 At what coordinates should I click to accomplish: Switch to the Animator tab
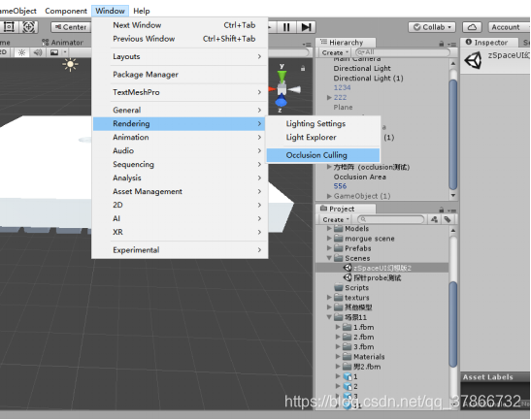pos(62,43)
